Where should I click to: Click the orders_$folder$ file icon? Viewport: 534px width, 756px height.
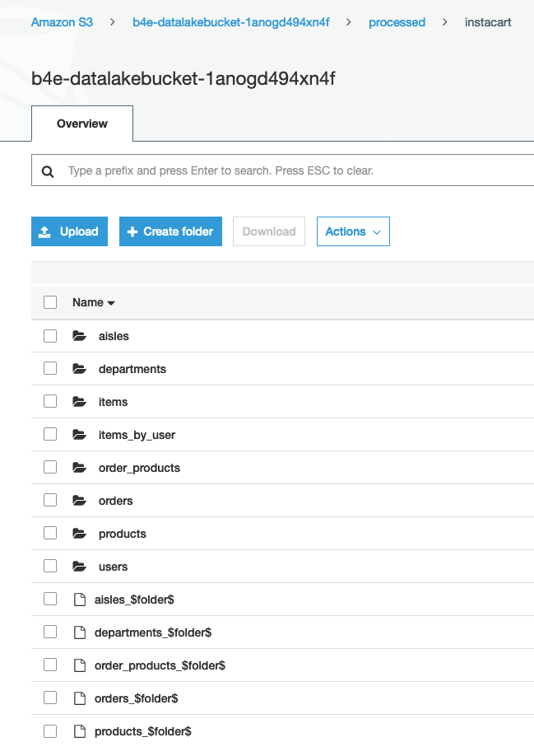80,698
